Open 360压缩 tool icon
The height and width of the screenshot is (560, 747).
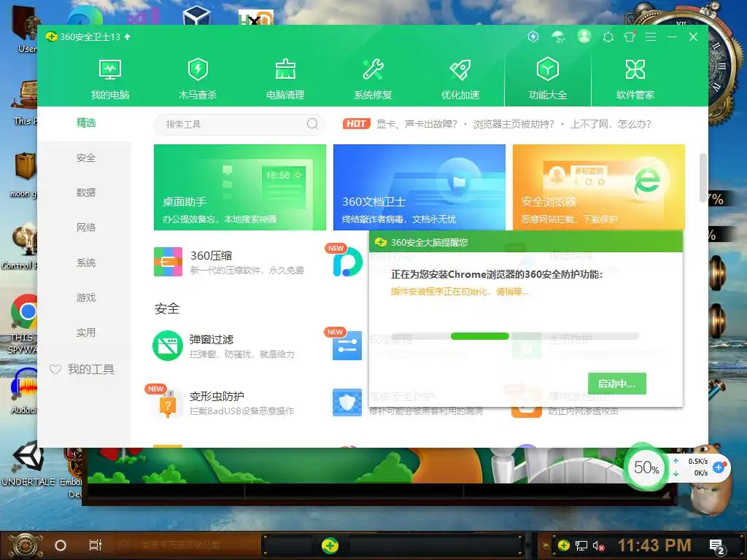coord(168,262)
